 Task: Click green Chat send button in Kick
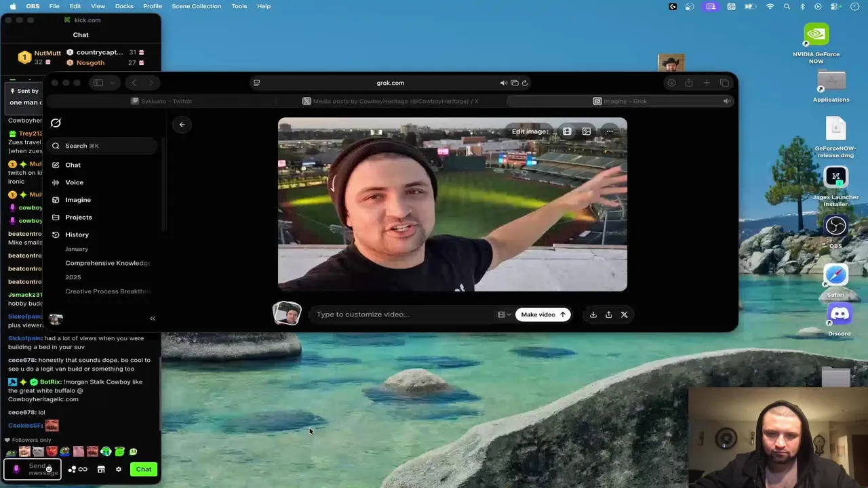click(143, 469)
